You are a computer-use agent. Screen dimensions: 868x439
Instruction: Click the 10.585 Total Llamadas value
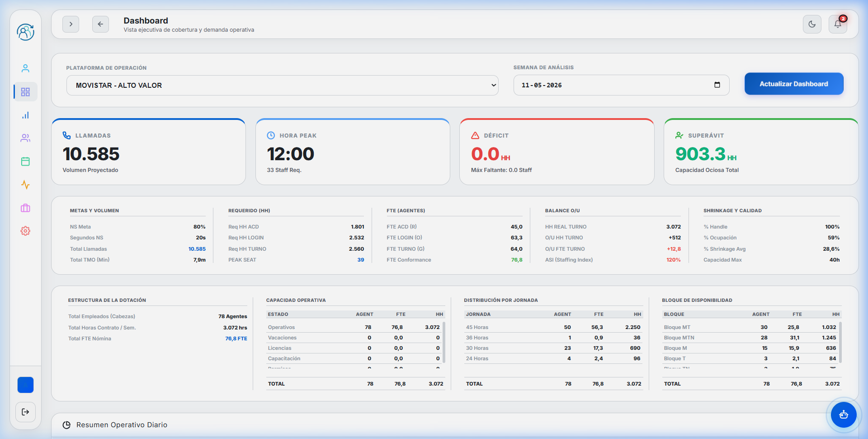click(x=197, y=249)
